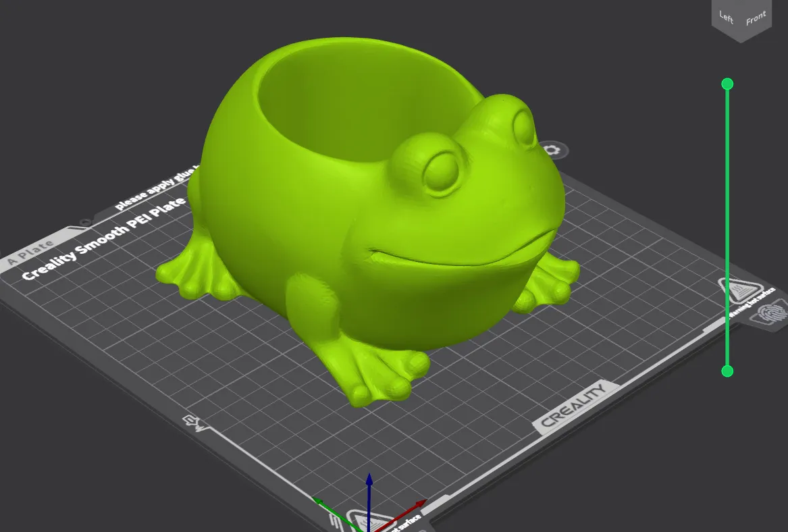Select the upper handle of the layer slider

(727, 84)
